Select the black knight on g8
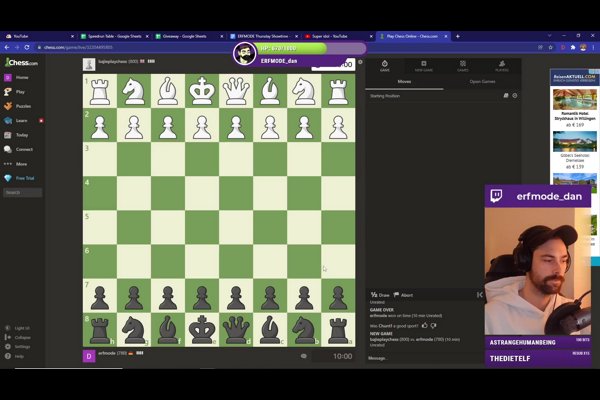This screenshot has height=400, width=600. tap(134, 330)
